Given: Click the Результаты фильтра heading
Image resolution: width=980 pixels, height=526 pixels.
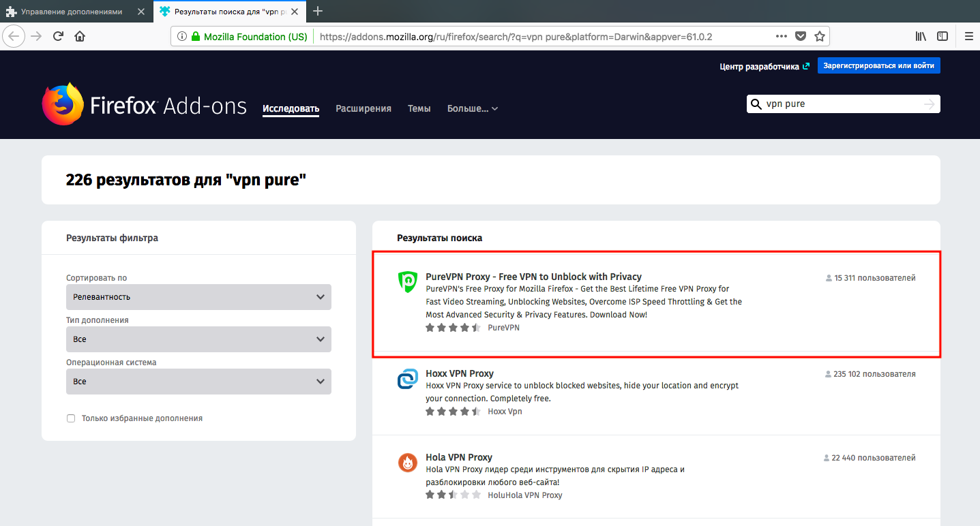Looking at the screenshot, I should pos(112,238).
